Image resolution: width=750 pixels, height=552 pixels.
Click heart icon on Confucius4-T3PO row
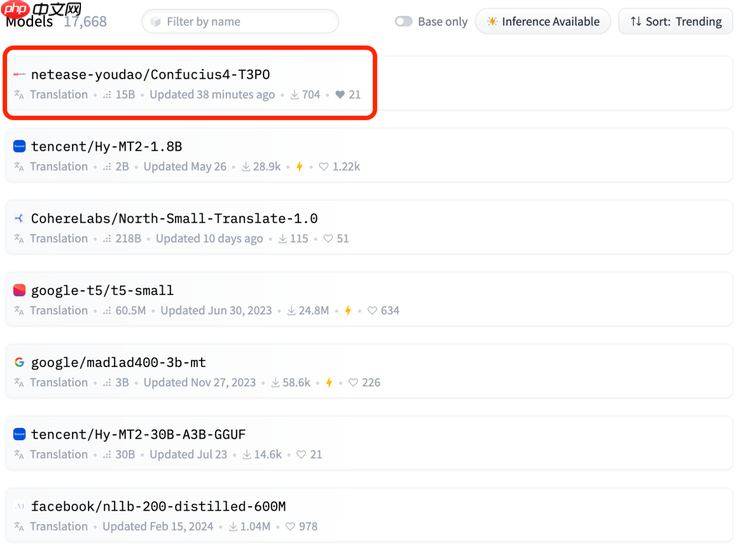(340, 95)
